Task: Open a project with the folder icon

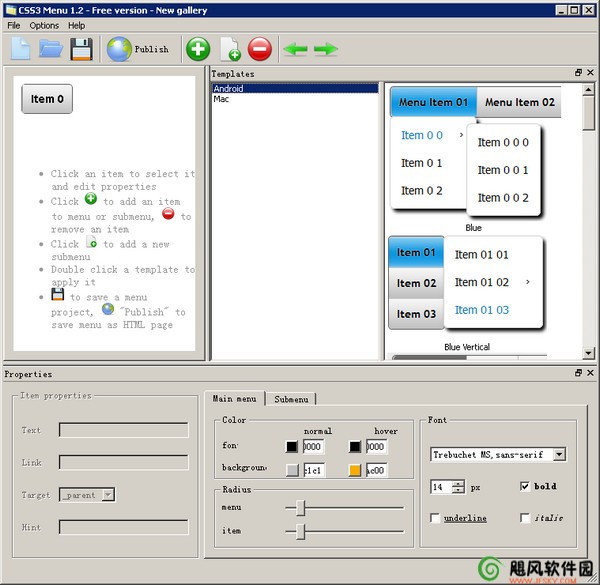Action: pos(51,49)
